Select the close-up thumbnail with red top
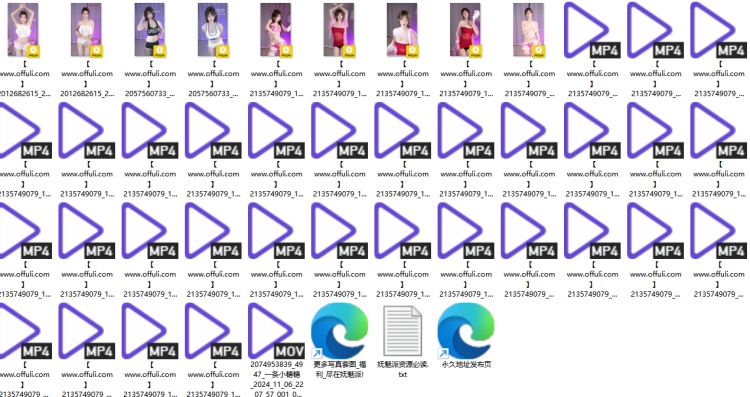 (403, 30)
